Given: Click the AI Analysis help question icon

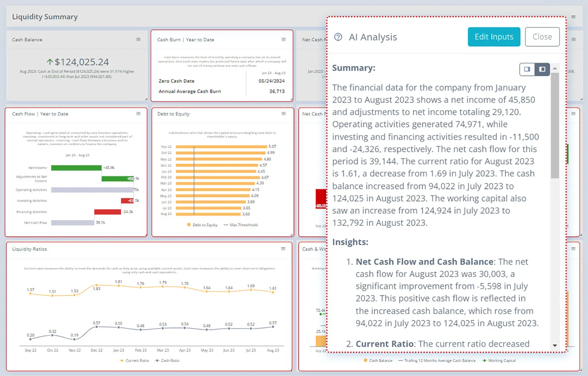Looking at the screenshot, I should pyautogui.click(x=338, y=37).
